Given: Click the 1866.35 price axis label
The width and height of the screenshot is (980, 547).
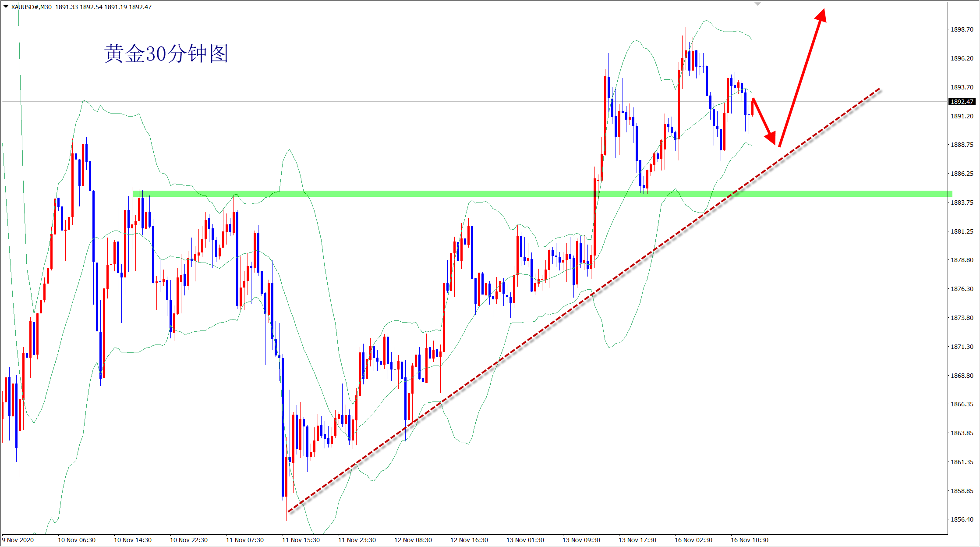Looking at the screenshot, I should pos(962,404).
